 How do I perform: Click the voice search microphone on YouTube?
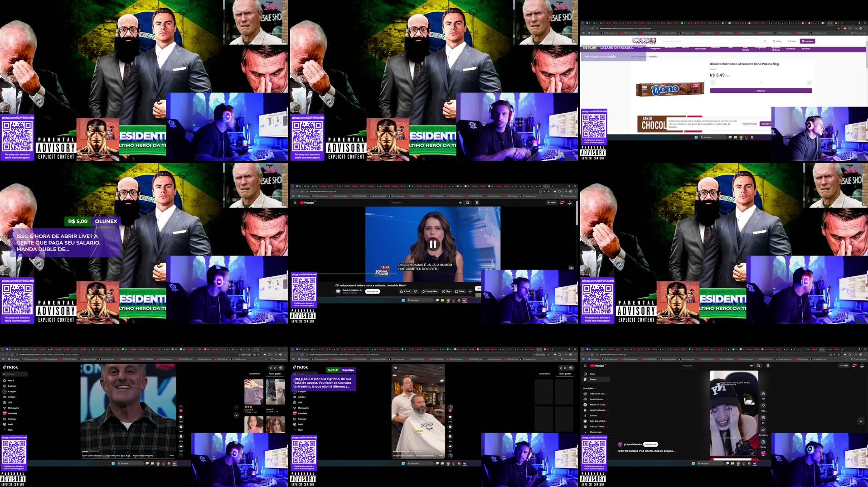coord(768,366)
